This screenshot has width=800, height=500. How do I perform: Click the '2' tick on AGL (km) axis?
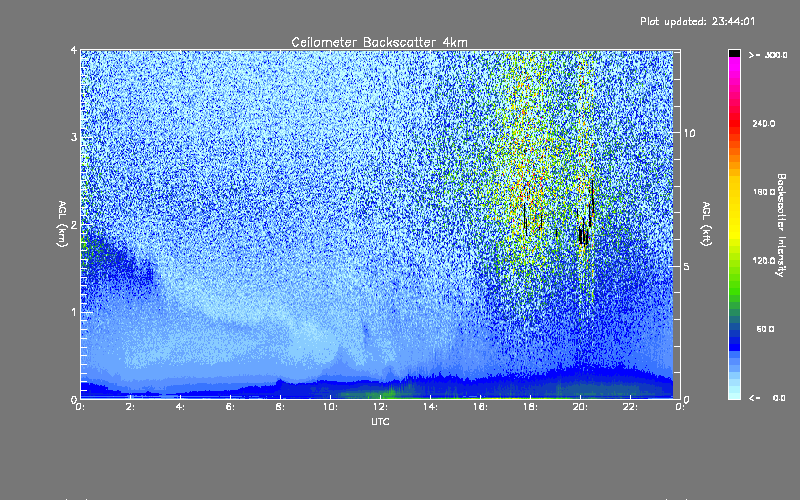point(74,224)
